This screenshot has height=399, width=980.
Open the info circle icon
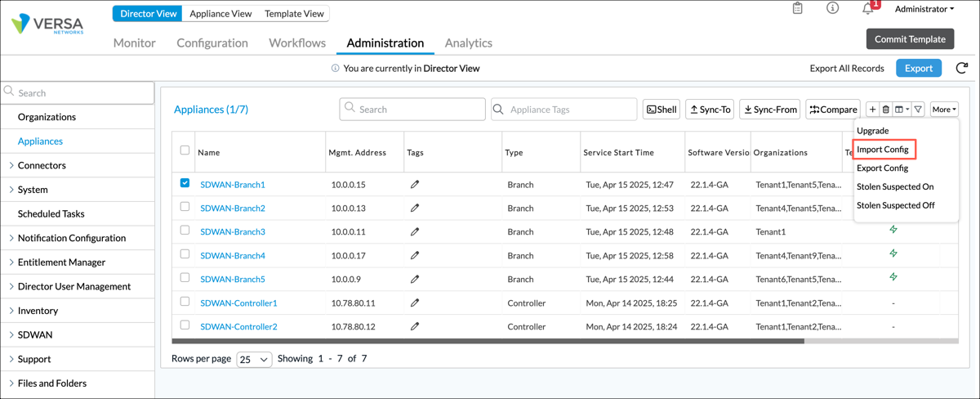832,9
